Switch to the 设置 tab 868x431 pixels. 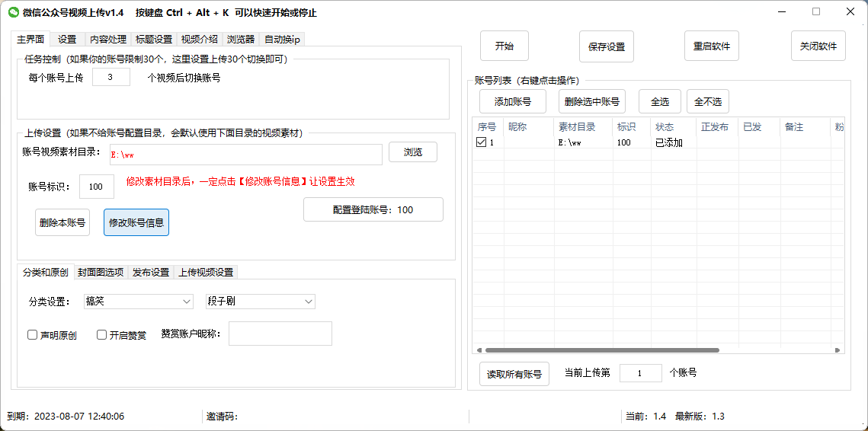pos(67,40)
